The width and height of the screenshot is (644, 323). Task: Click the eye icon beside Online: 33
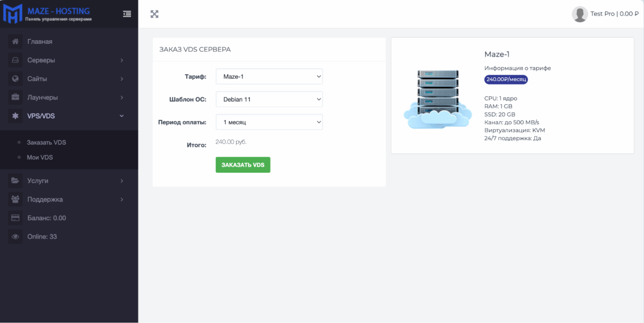click(x=15, y=236)
